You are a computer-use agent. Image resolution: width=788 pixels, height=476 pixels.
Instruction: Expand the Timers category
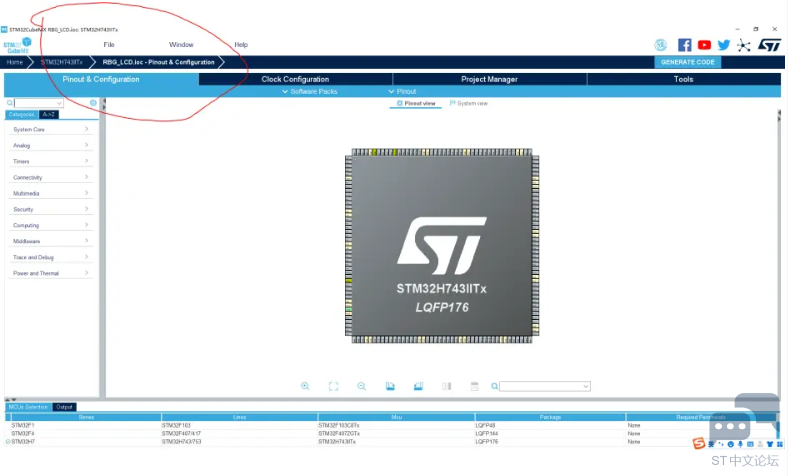click(51, 161)
